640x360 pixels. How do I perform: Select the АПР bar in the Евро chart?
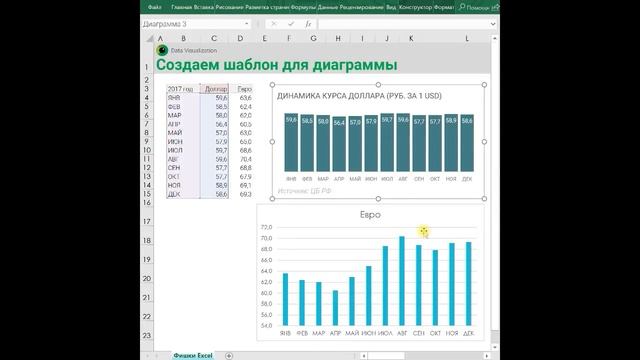tap(335, 308)
